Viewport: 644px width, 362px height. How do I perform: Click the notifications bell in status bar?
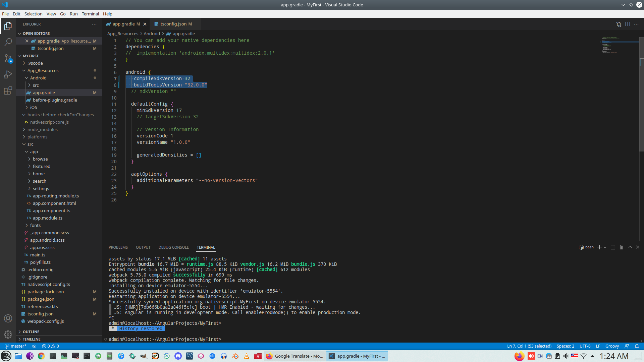(637, 346)
